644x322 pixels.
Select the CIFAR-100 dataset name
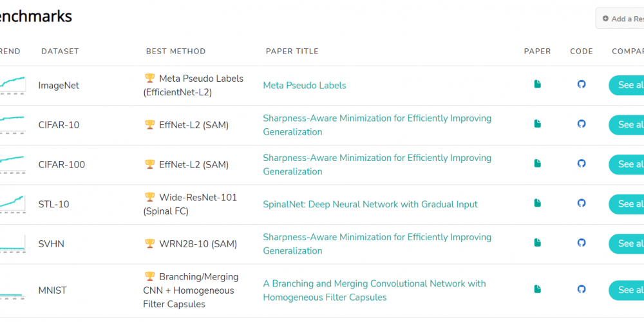[62, 164]
